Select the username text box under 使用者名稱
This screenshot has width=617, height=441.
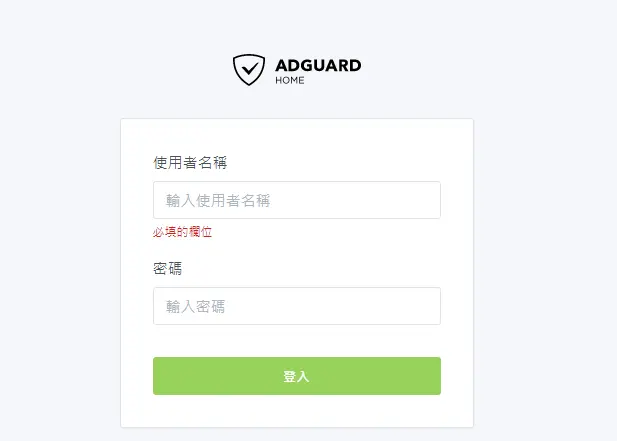(x=297, y=200)
